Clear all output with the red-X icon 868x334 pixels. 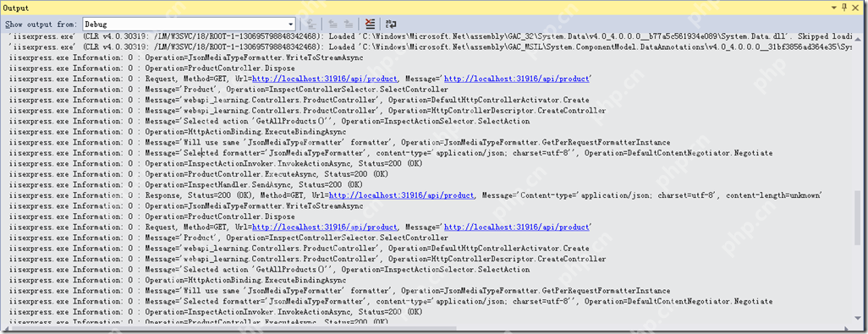[370, 24]
